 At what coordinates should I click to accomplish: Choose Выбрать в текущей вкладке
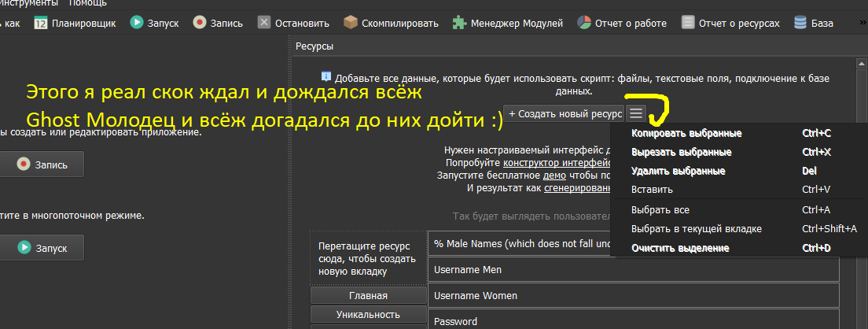point(738,229)
